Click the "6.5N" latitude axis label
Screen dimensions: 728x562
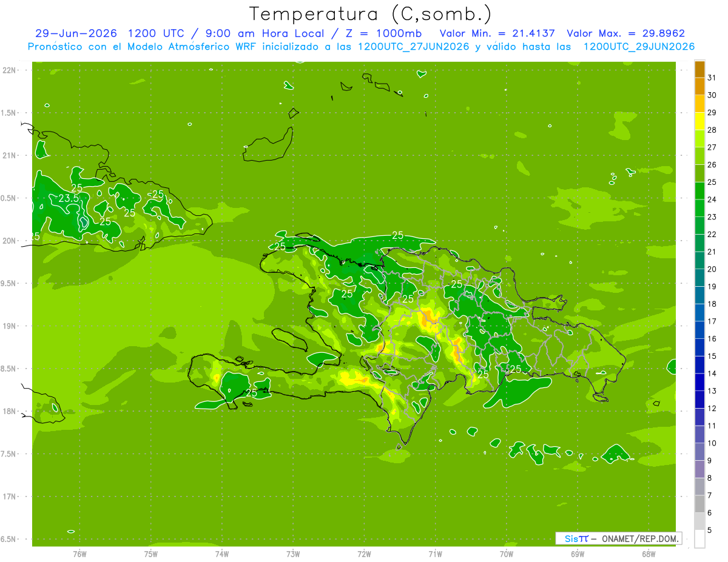coord(9,539)
